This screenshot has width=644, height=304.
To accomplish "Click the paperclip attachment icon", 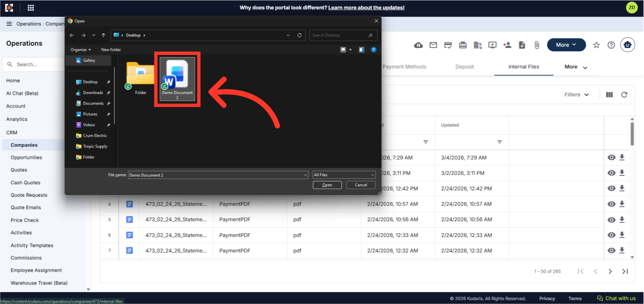I will [x=537, y=45].
